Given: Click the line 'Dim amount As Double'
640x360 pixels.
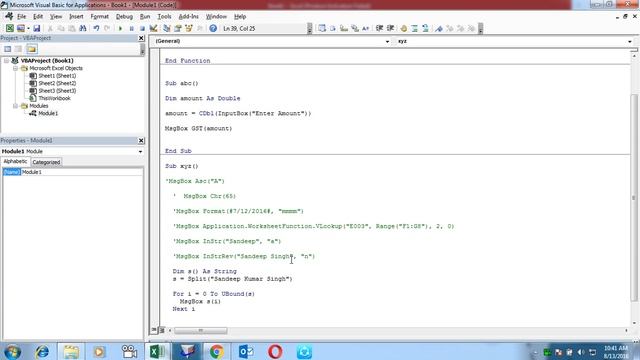Looking at the screenshot, I should 202,98.
